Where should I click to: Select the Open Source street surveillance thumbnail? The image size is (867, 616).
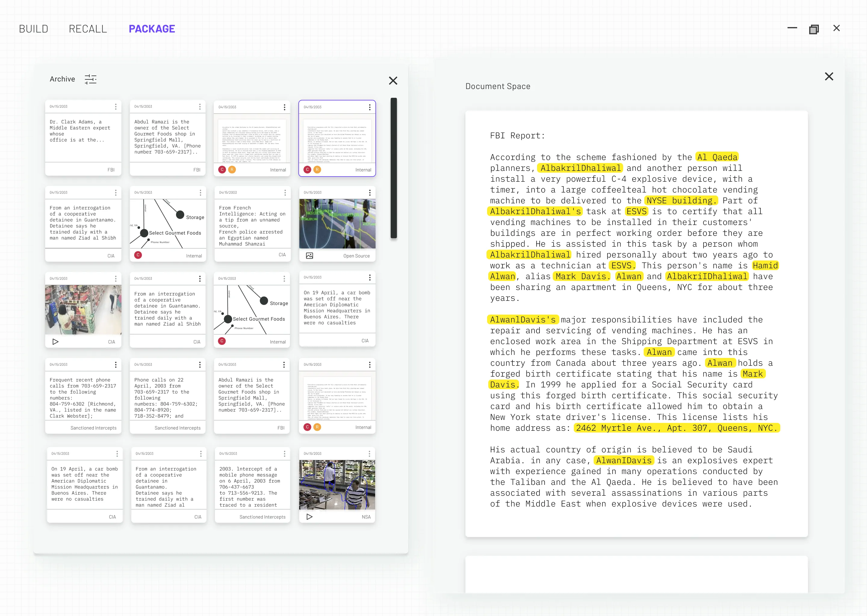pyautogui.click(x=337, y=224)
